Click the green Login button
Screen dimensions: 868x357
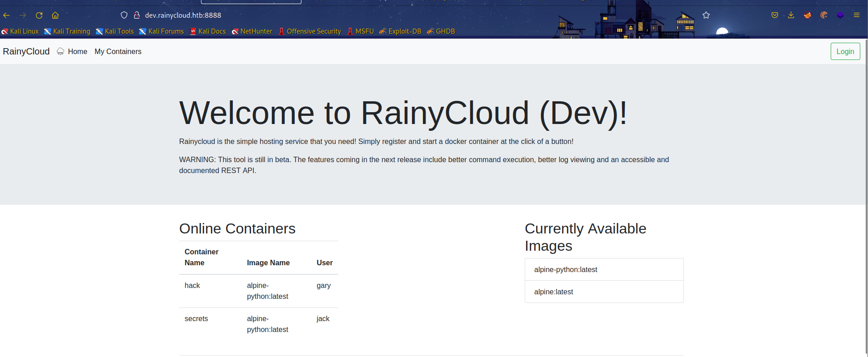tap(845, 51)
